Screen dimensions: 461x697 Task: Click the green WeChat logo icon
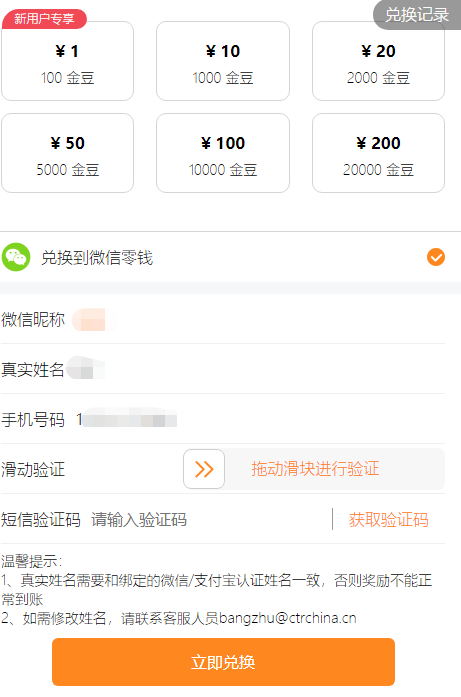[16, 257]
